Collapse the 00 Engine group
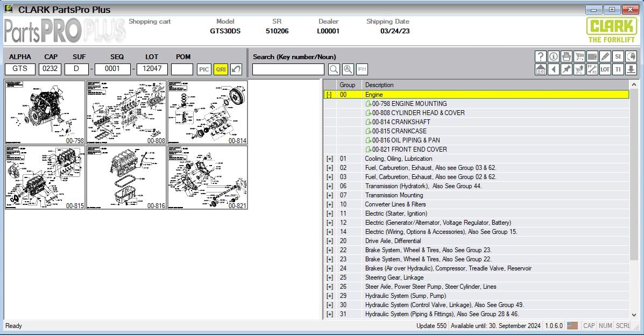 tap(329, 95)
